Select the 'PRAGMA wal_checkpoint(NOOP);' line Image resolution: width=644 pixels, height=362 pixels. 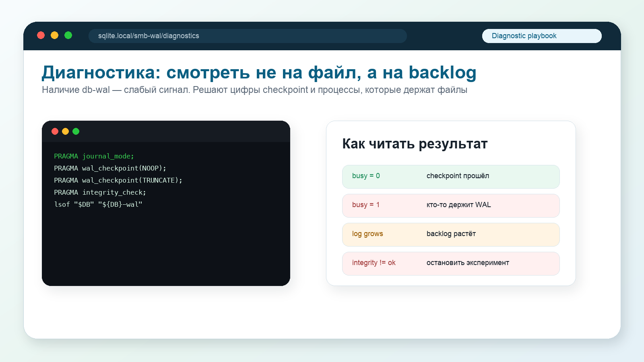110,168
